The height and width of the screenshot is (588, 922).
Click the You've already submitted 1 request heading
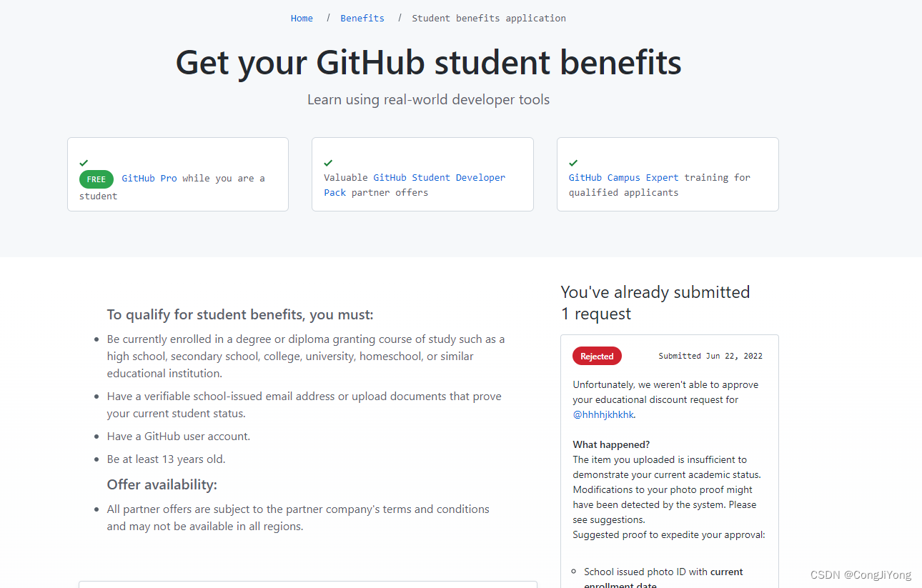tap(655, 302)
